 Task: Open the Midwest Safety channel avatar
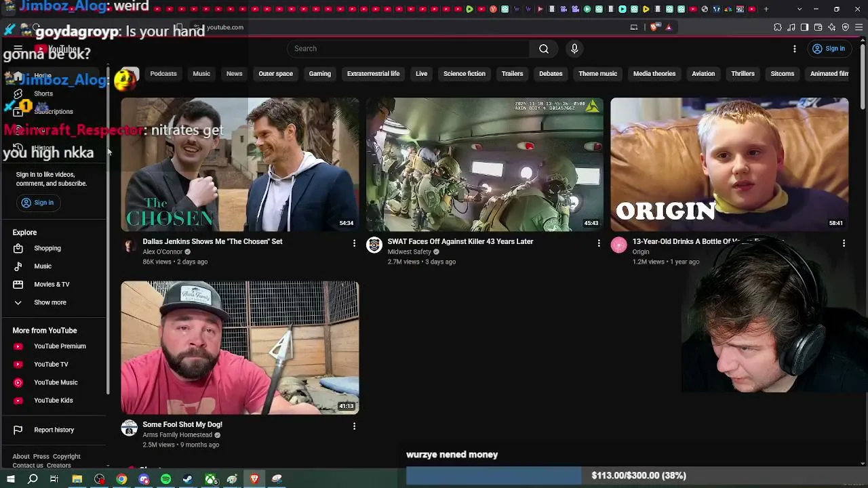(x=374, y=245)
